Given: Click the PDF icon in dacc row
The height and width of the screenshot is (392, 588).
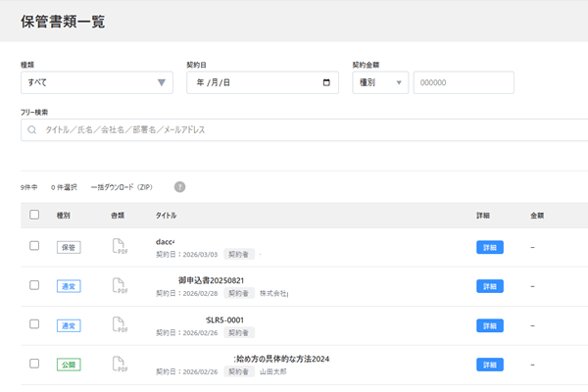Looking at the screenshot, I should point(120,246).
